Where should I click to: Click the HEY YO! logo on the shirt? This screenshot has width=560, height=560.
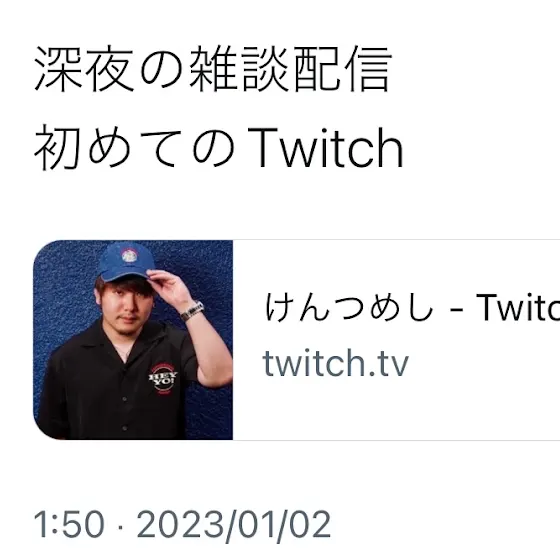pyautogui.click(x=163, y=379)
